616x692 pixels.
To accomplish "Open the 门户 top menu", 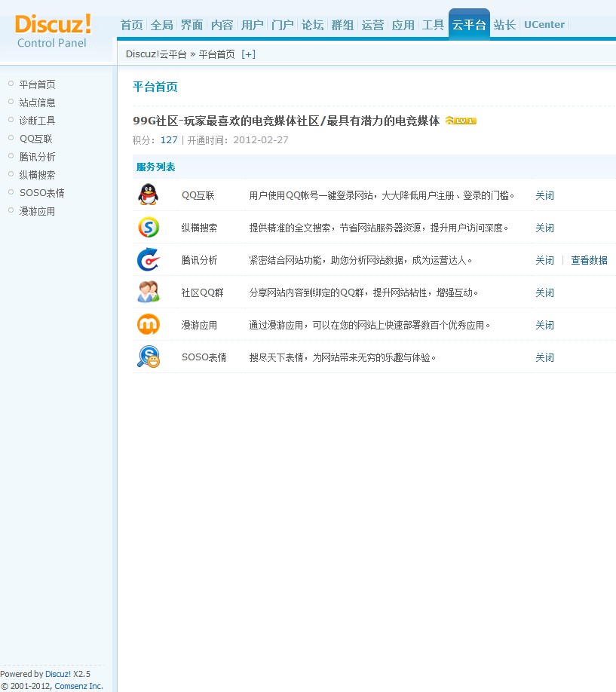I will click(282, 25).
